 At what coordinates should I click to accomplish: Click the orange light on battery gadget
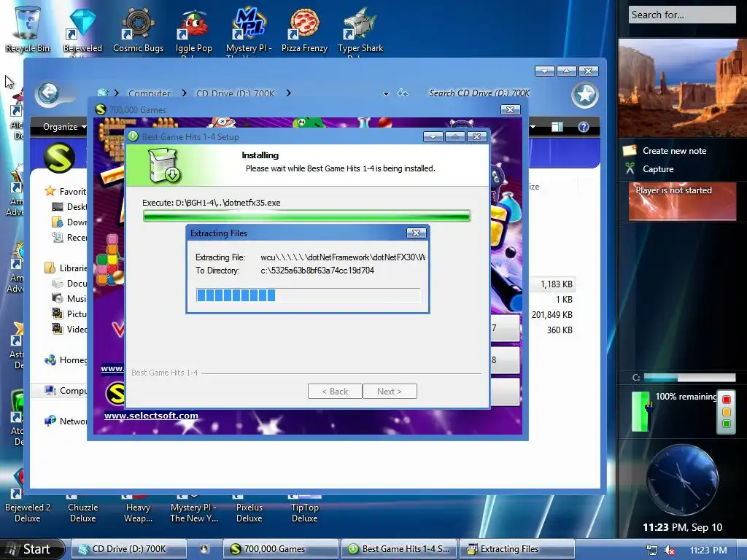726,411
